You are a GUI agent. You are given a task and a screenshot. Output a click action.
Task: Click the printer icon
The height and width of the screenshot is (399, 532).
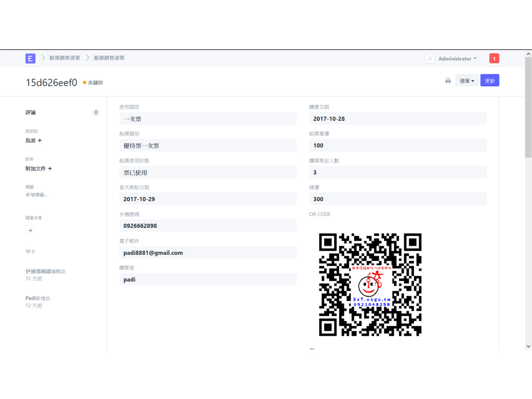(x=448, y=81)
